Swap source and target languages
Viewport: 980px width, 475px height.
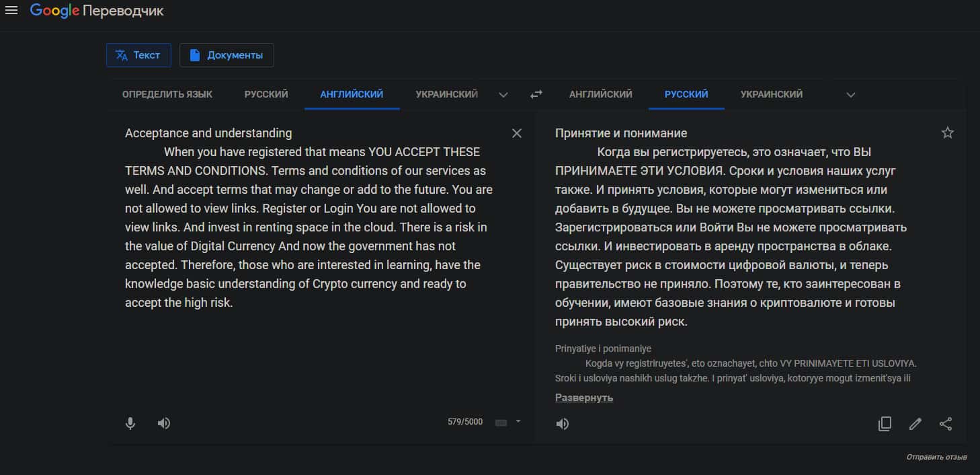pos(536,94)
